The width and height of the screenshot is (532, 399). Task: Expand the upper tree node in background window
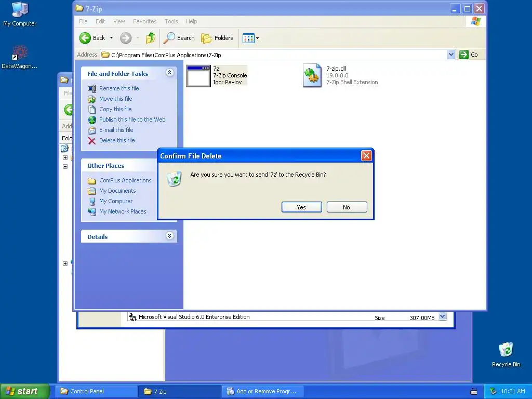pyautogui.click(x=65, y=158)
